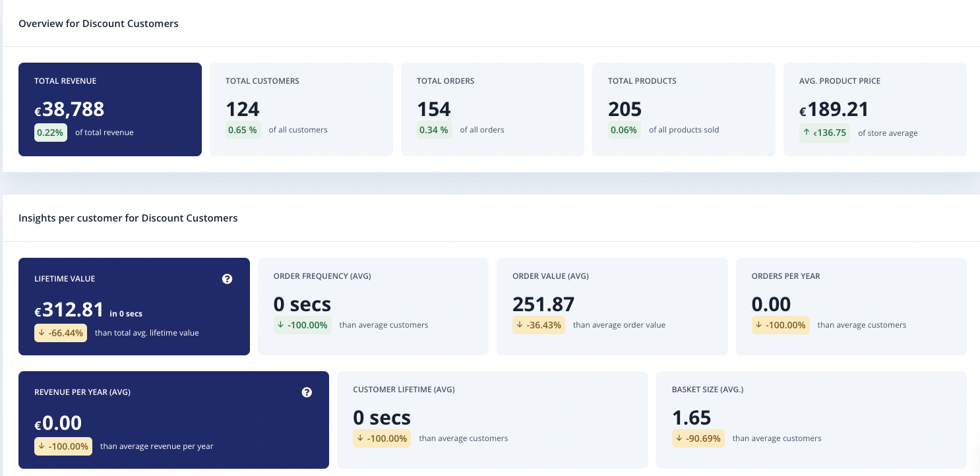
Task: Click the Overview for Discount Customers heading
Action: point(98,24)
